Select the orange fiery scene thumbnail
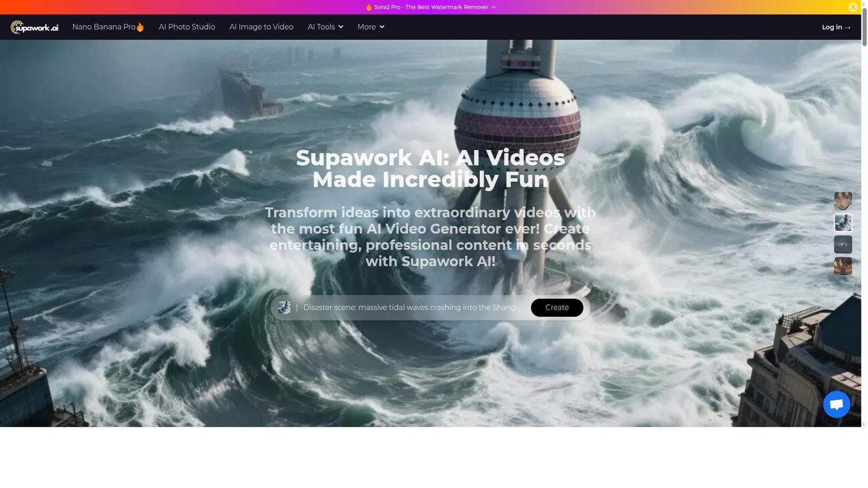868x488 pixels. point(843,266)
